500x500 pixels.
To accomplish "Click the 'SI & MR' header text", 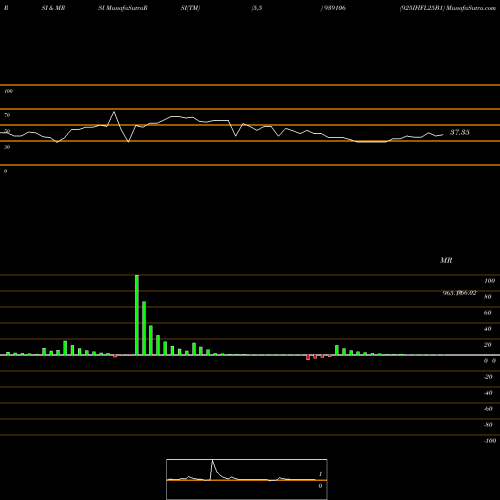I will pyautogui.click(x=53, y=8).
